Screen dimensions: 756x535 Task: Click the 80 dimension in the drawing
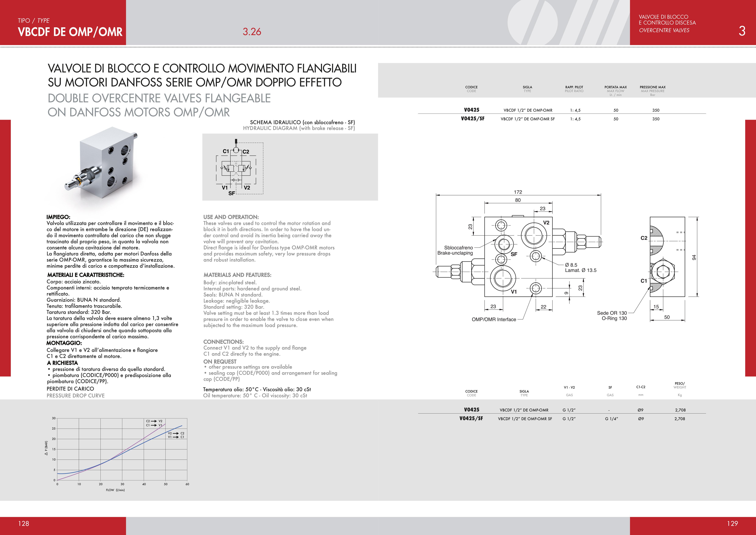click(x=518, y=200)
